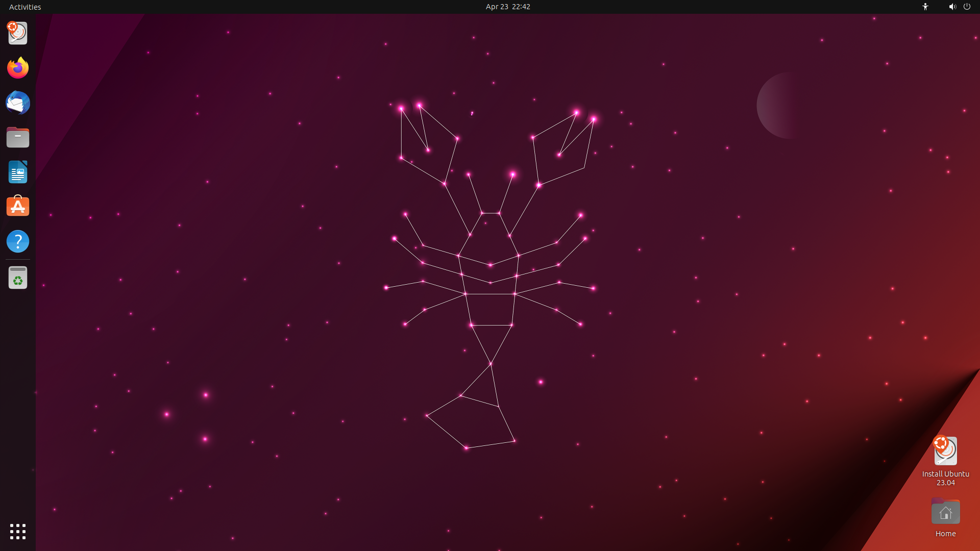The height and width of the screenshot is (551, 980).
Task: Open the accessibility menu
Action: (x=925, y=7)
